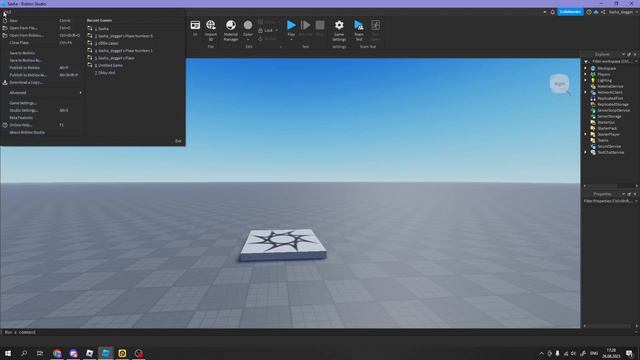
Task: Select Workspace in the Explorer tree
Action: pyautogui.click(x=607, y=69)
